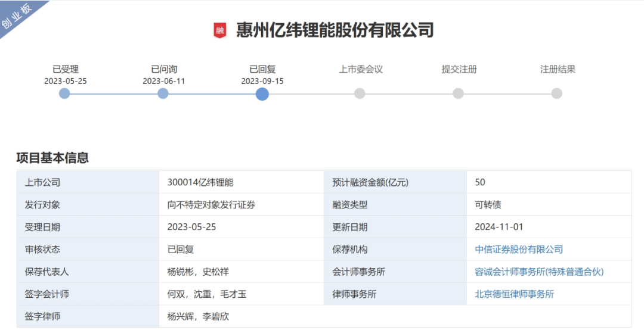Click the 审核状态 value 已回复 in table
The image size is (644, 330).
coord(180,250)
